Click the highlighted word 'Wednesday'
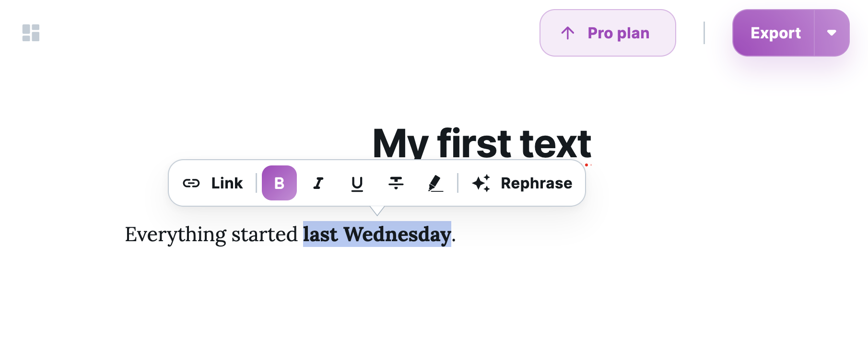 (x=397, y=234)
